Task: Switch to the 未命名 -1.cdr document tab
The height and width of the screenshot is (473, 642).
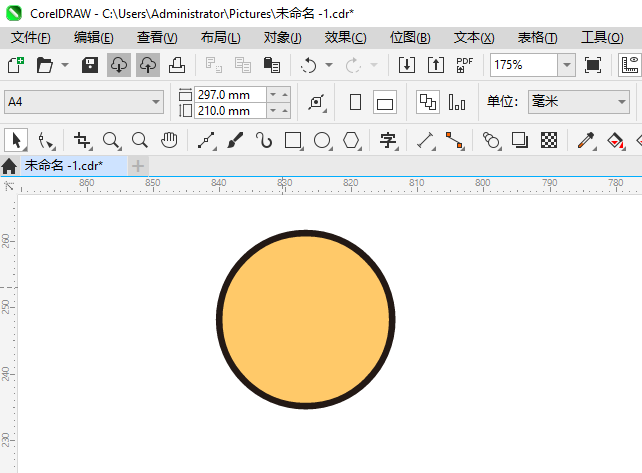Action: 74,166
